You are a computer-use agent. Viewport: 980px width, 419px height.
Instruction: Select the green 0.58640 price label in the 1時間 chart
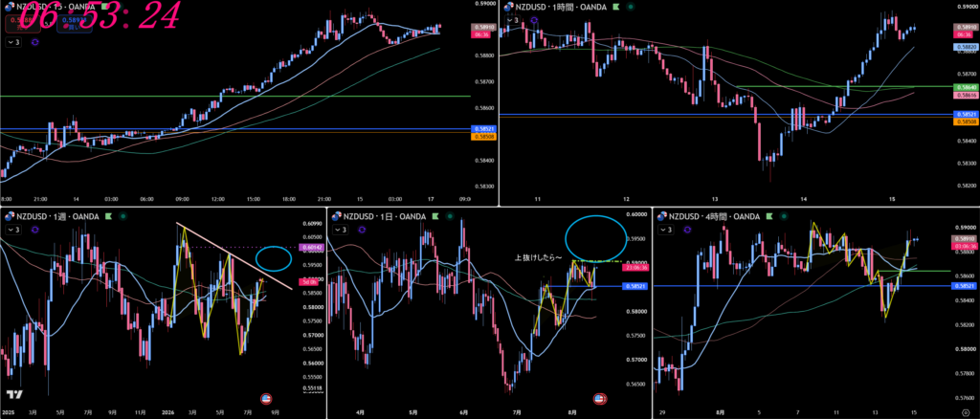[965, 86]
